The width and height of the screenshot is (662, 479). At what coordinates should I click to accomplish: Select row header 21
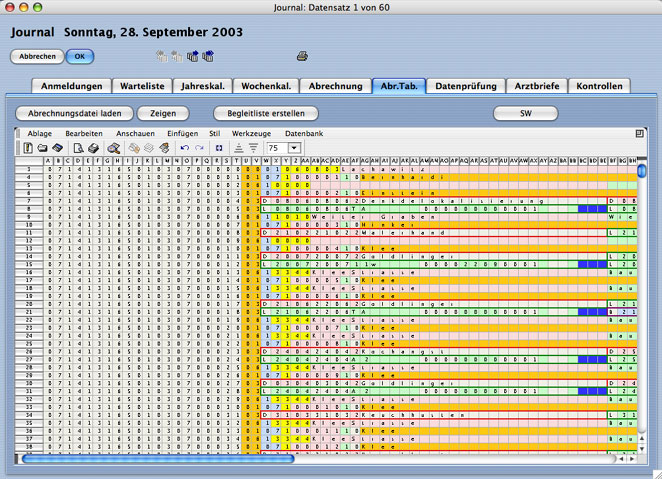(29, 312)
